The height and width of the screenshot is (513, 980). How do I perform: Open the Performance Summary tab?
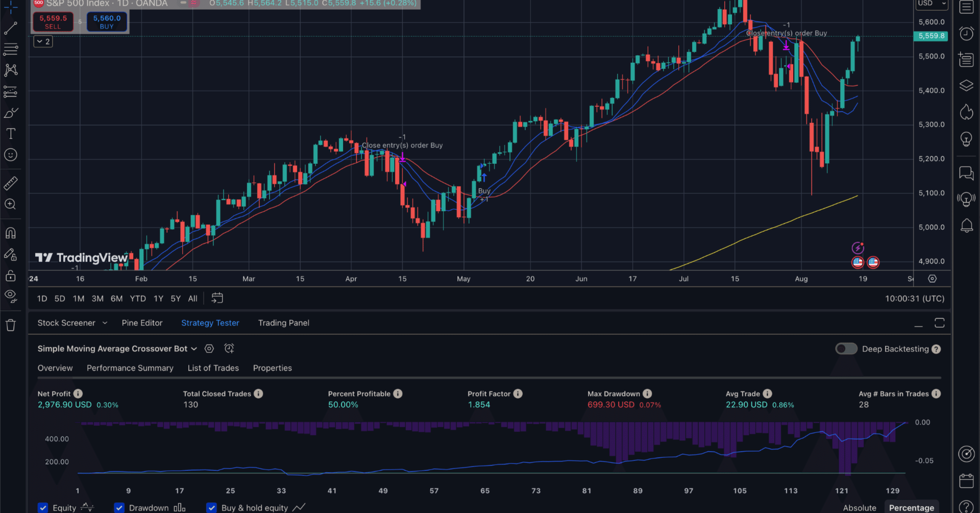130,368
